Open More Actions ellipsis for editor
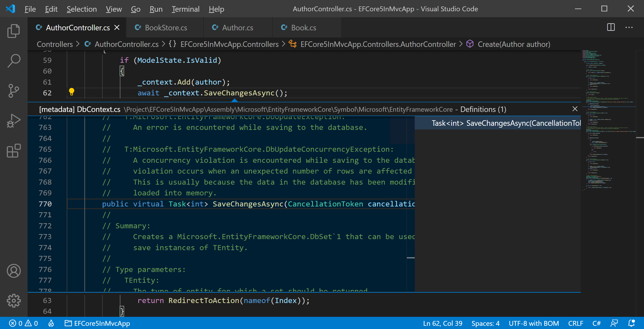Image resolution: width=644 pixels, height=329 pixels. (629, 27)
